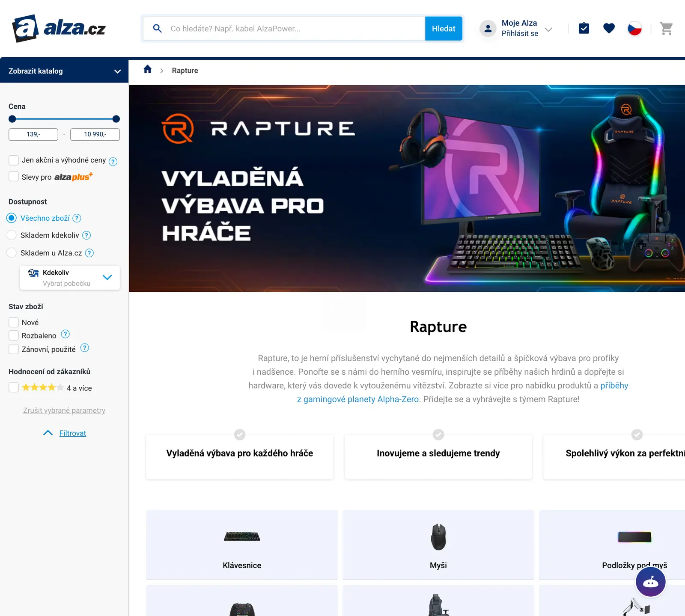Open the favorites heart icon
This screenshot has width=685, height=616.
click(609, 28)
